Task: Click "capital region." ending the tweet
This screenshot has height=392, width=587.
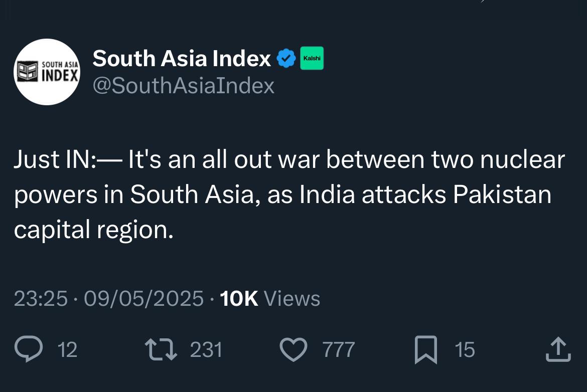Action: (93, 230)
